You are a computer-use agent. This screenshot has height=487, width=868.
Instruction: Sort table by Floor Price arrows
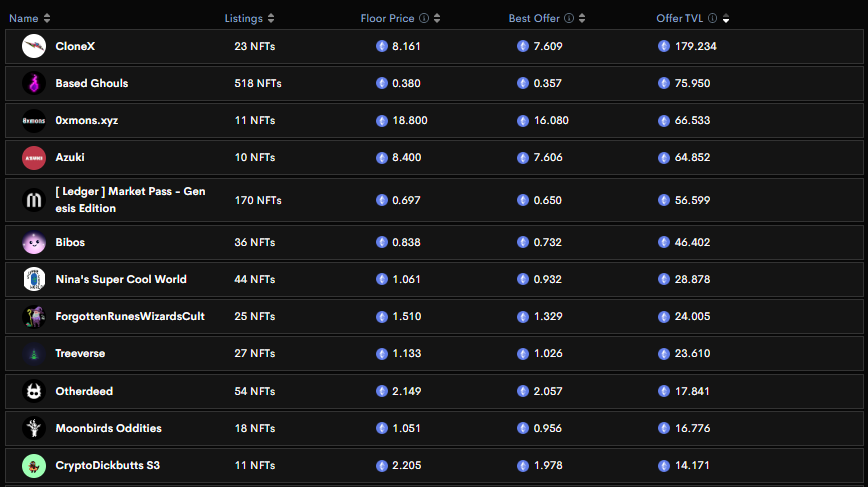point(437,18)
